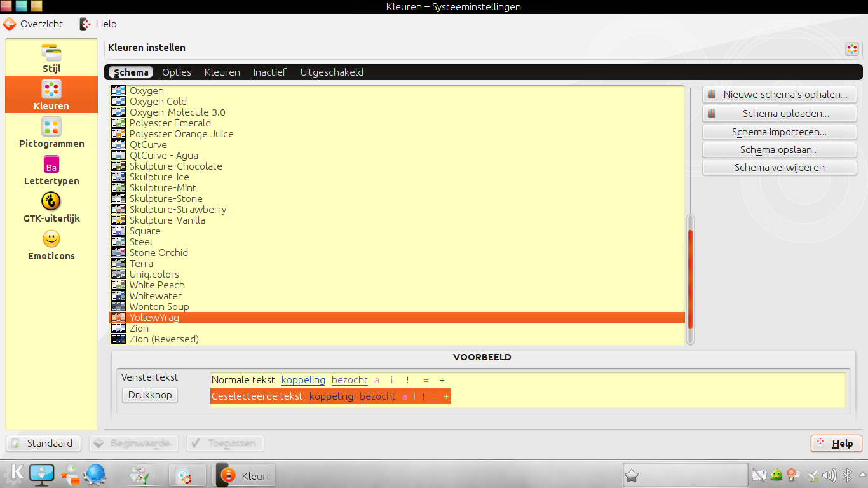868x488 pixels.
Task: Click the scheme list vertical scrollbar handle
Action: point(691,279)
